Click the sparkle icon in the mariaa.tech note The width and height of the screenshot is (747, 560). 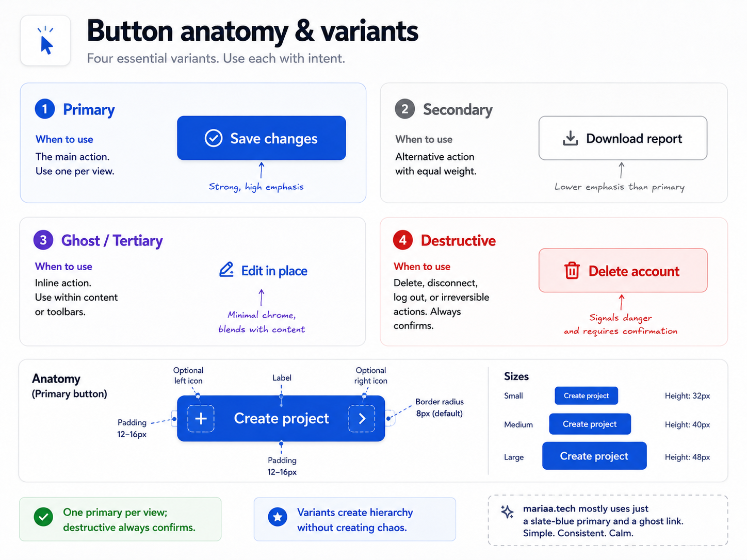coord(507,512)
